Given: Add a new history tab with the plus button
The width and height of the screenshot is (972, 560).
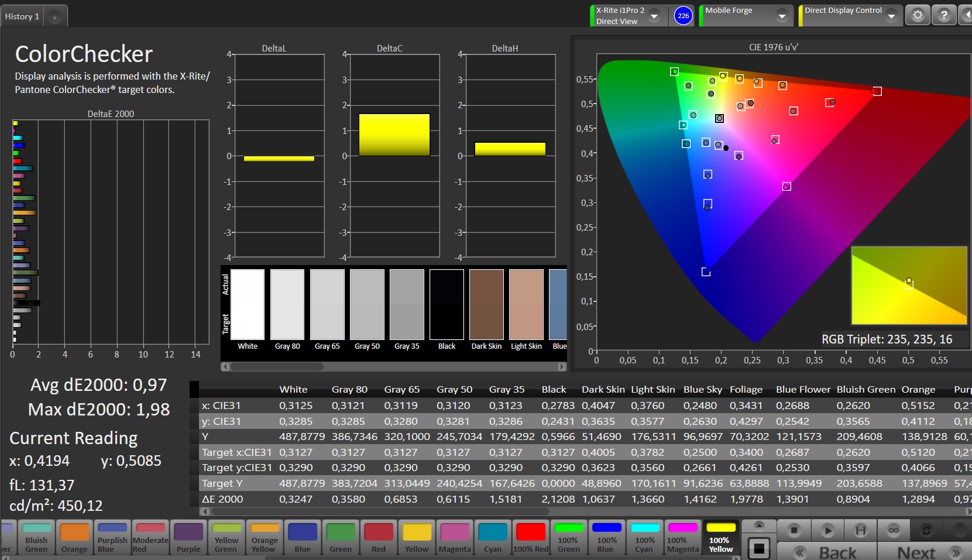Looking at the screenshot, I should (54, 18).
